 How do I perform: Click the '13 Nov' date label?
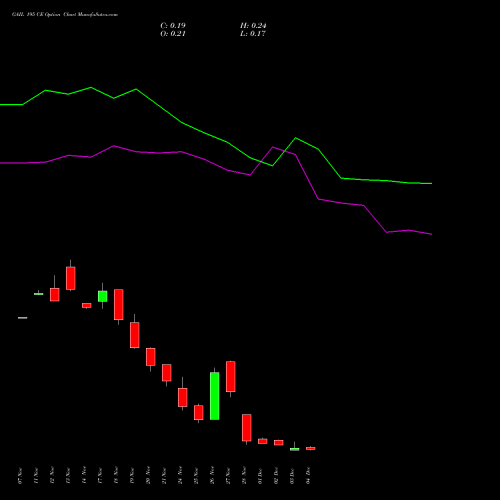click(x=68, y=476)
